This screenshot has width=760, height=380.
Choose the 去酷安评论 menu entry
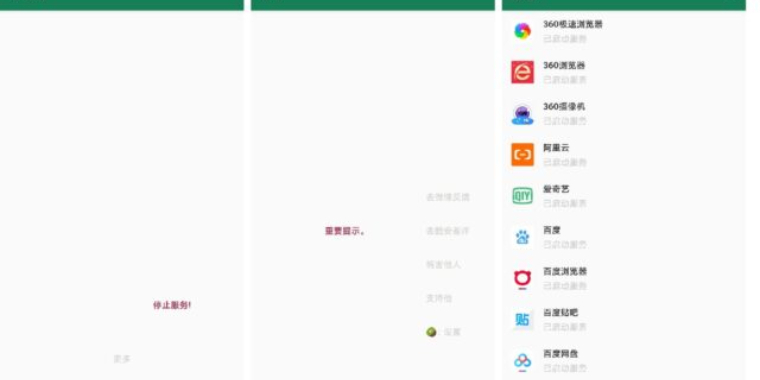[447, 231]
